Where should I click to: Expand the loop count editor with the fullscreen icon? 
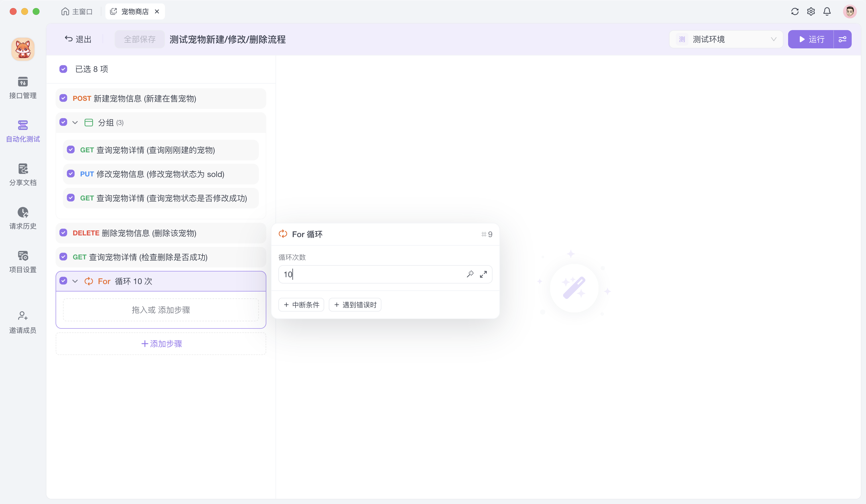(x=483, y=274)
